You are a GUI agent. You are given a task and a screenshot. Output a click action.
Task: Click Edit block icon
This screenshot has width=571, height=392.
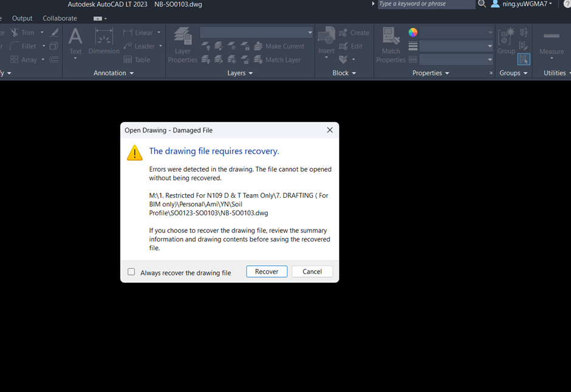(343, 46)
